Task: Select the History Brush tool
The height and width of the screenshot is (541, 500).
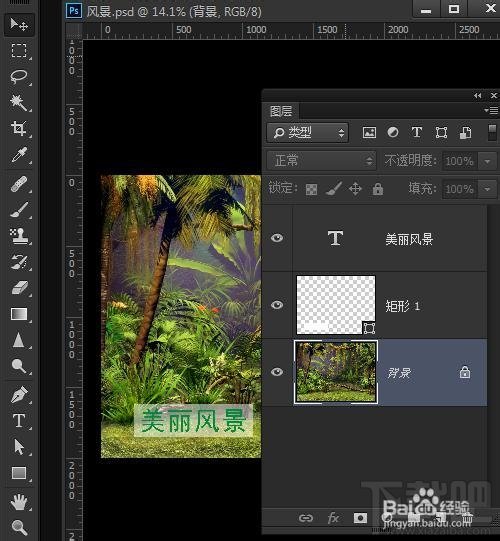Action: [x=19, y=262]
